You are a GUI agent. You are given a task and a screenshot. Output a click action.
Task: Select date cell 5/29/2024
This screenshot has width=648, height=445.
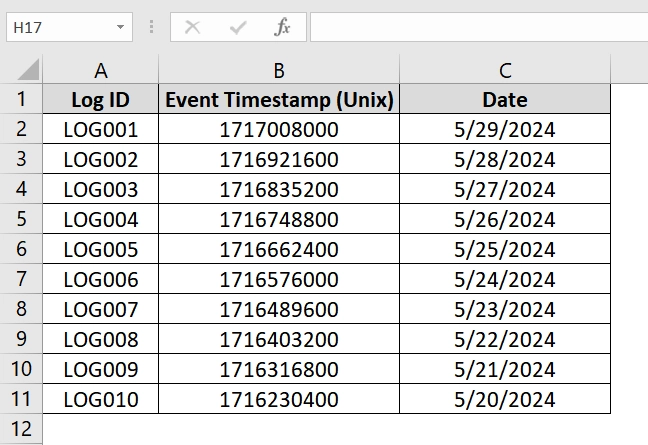[x=505, y=129]
